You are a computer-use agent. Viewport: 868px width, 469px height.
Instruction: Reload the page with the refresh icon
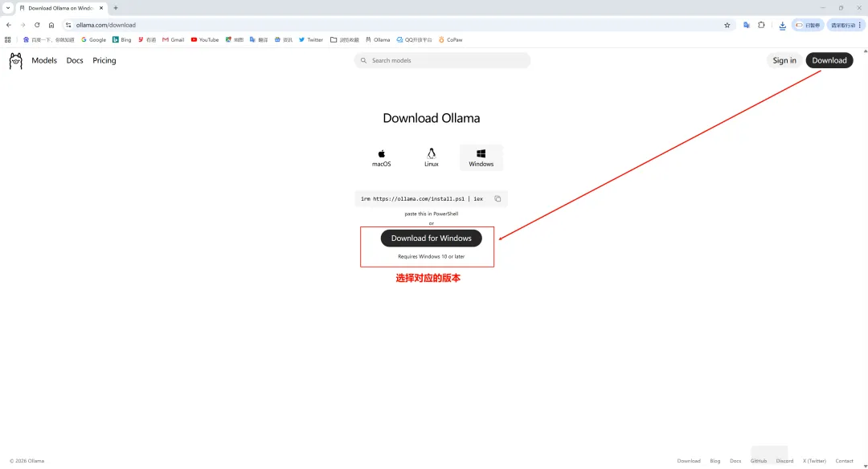37,25
